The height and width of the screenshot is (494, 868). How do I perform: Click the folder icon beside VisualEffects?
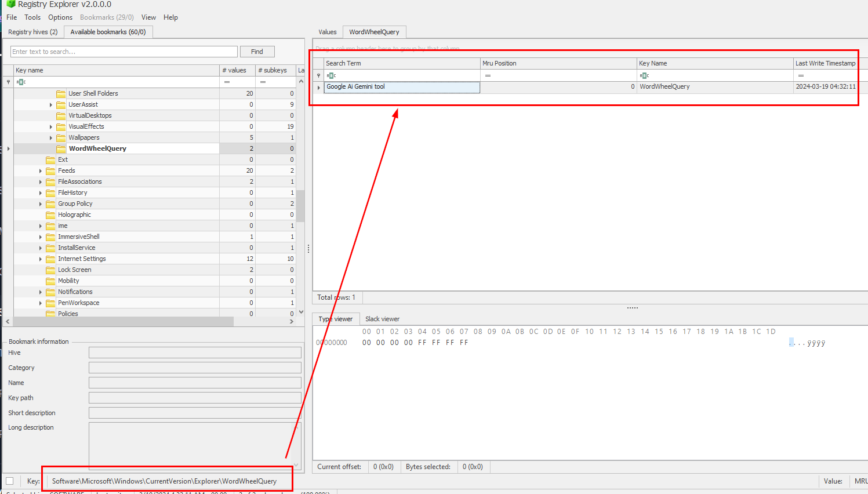coord(61,126)
